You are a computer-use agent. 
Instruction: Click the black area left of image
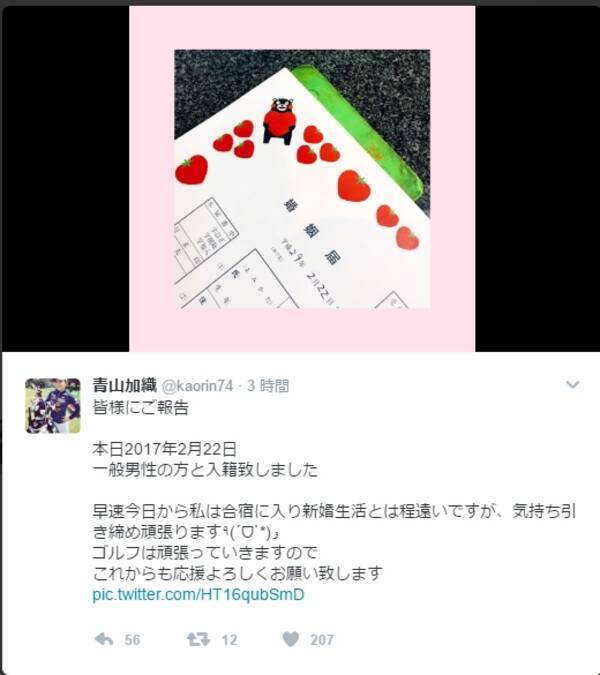[x=66, y=179]
